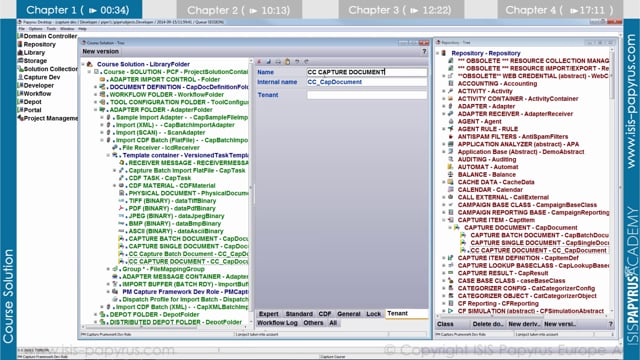Viewport: 640px width, 360px height.
Task: Switch to the Expert tab
Action: pos(269,313)
